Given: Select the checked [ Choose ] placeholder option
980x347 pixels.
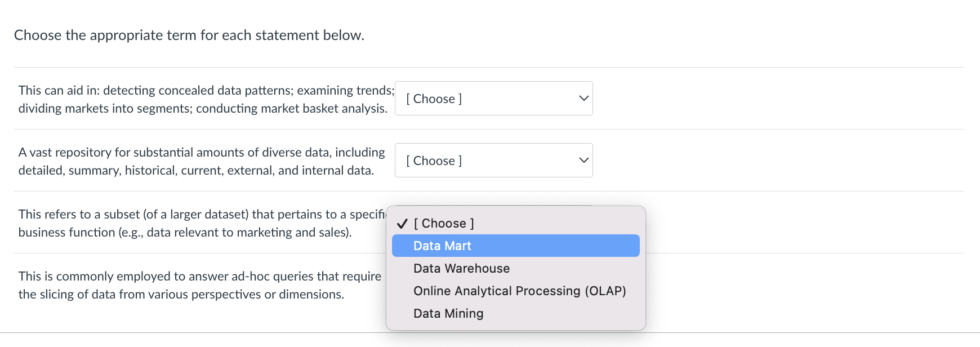Looking at the screenshot, I should (x=444, y=223).
